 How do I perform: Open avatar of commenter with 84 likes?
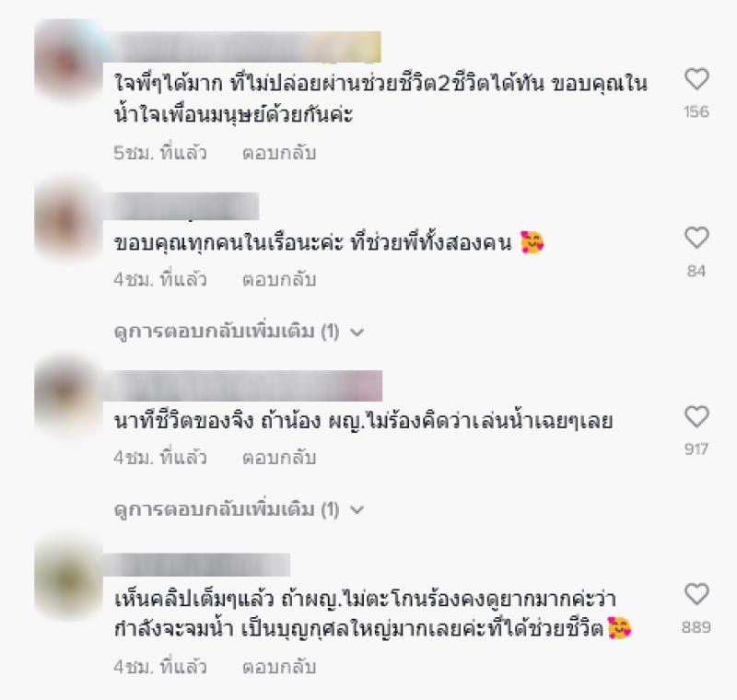69,220
